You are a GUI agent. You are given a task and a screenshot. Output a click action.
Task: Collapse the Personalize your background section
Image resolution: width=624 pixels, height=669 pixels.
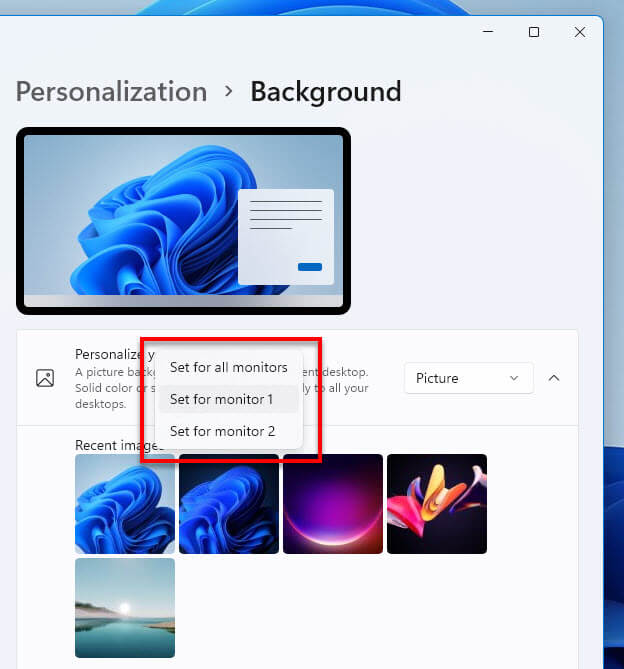pos(554,378)
